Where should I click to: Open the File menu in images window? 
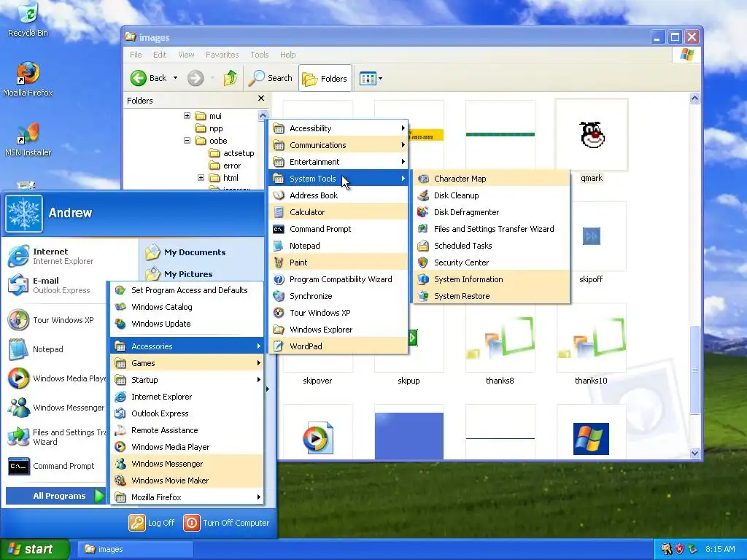coord(136,55)
